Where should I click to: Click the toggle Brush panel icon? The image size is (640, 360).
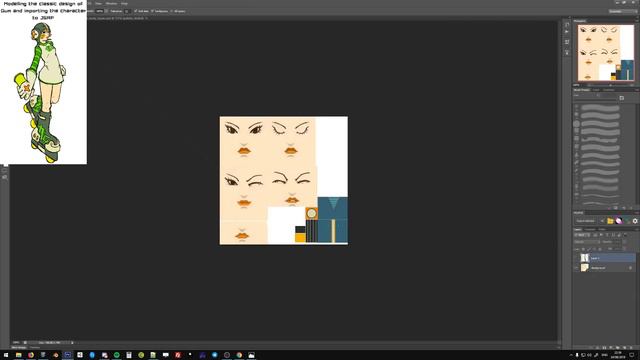622,98
